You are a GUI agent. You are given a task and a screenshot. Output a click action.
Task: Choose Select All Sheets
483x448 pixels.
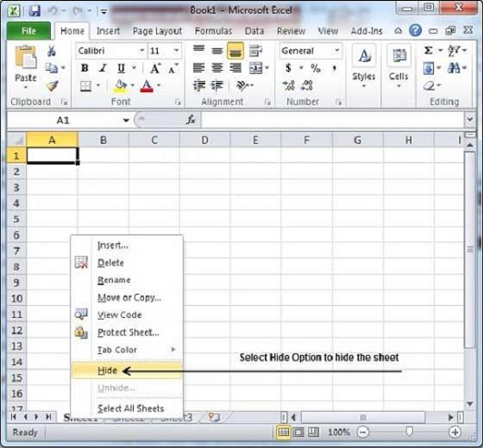coord(127,408)
